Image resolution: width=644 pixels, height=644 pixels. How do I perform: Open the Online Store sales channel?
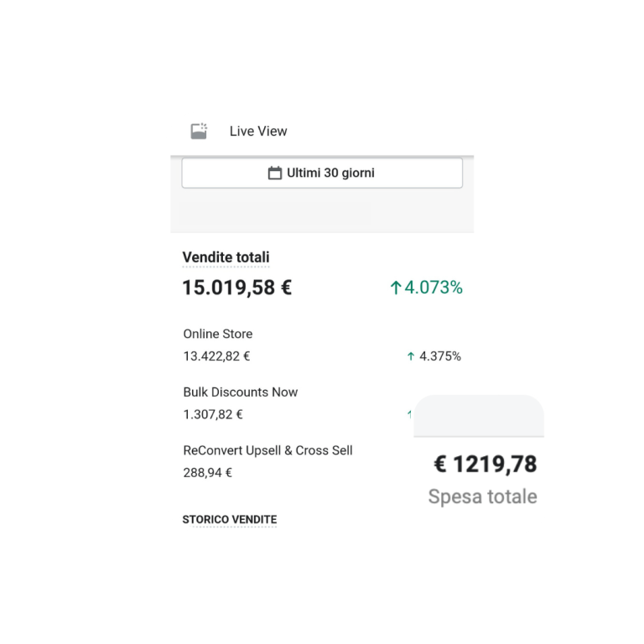(217, 334)
